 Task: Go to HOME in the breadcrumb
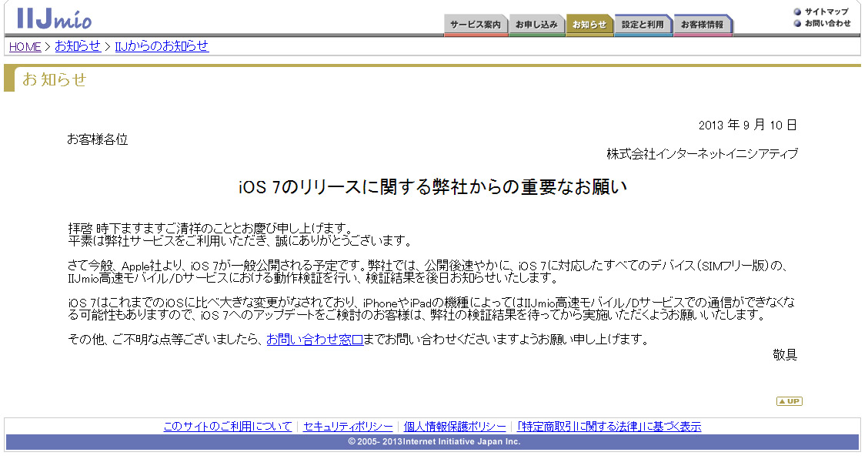coord(25,46)
